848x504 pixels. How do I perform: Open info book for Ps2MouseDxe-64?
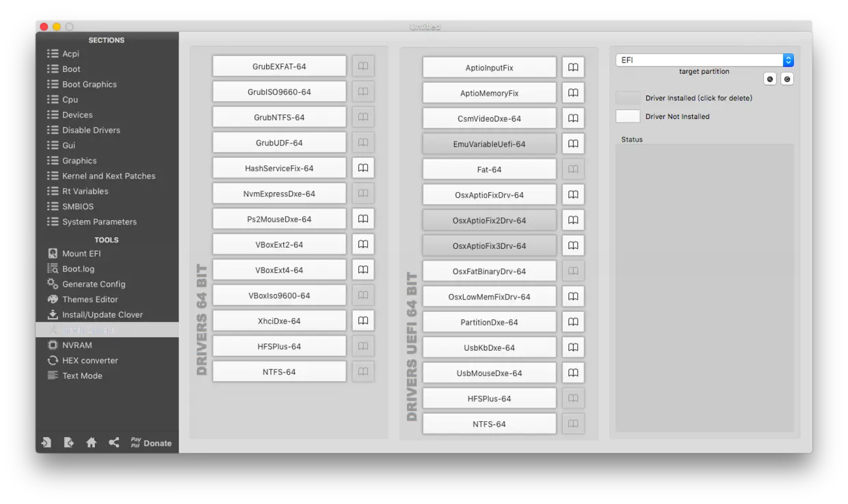[x=363, y=219]
